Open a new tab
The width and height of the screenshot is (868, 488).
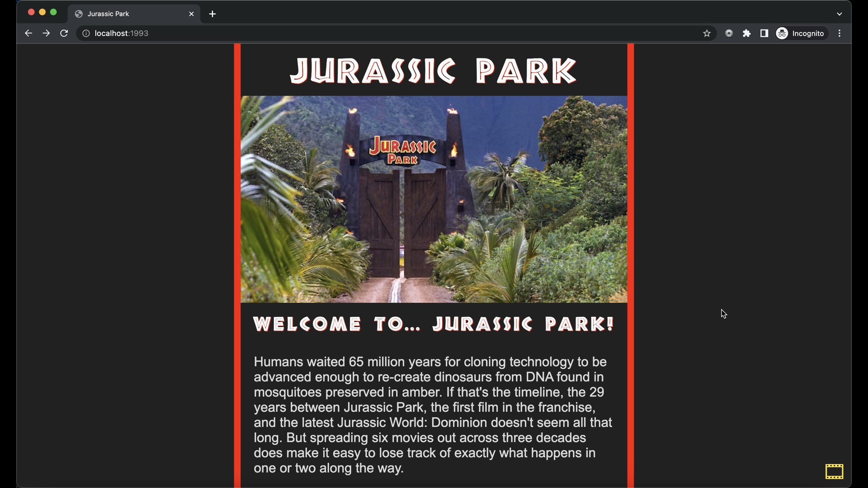pos(212,14)
